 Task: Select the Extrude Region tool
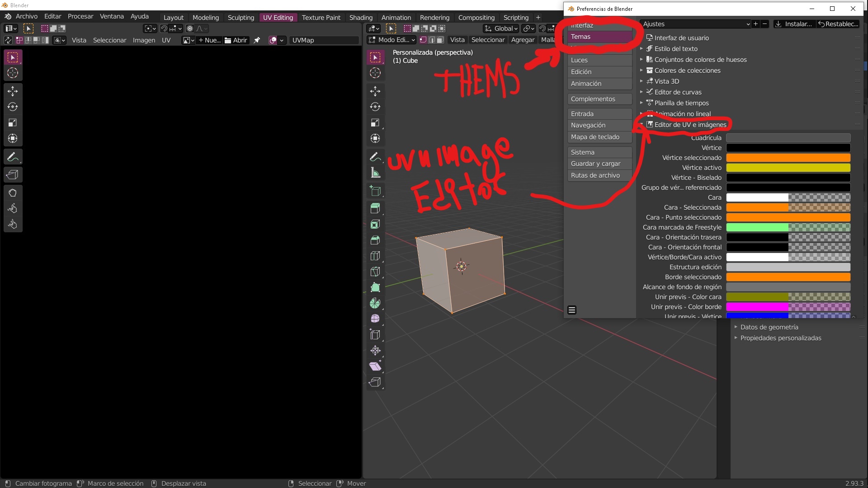point(375,209)
